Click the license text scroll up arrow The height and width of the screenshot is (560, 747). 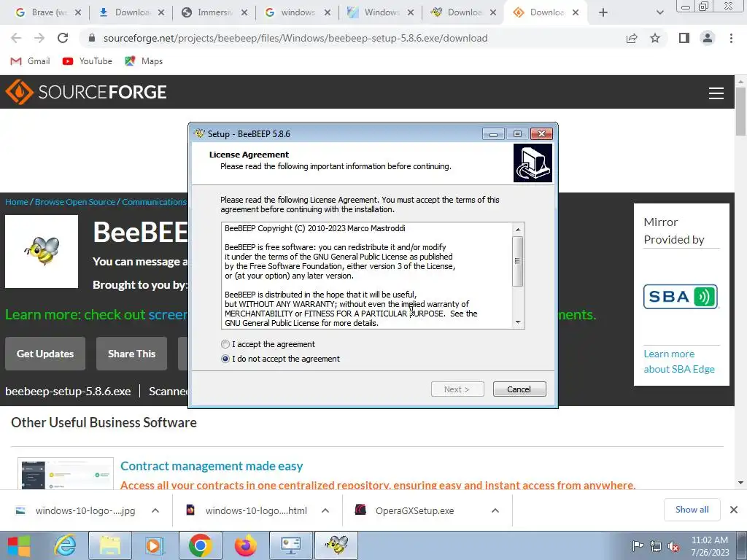click(x=518, y=230)
